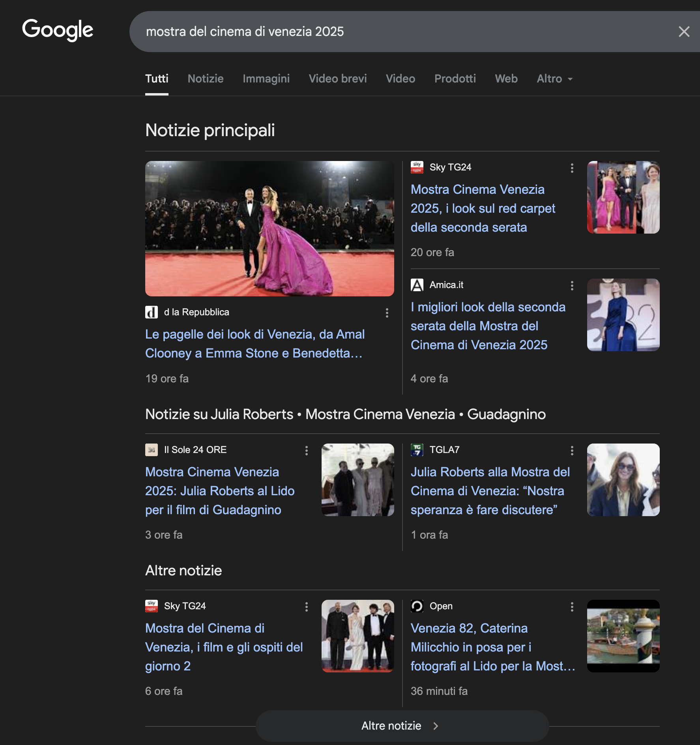The image size is (700, 745).
Task: Open 'i look sul red carpet della seconda serata'
Action: pos(483,208)
